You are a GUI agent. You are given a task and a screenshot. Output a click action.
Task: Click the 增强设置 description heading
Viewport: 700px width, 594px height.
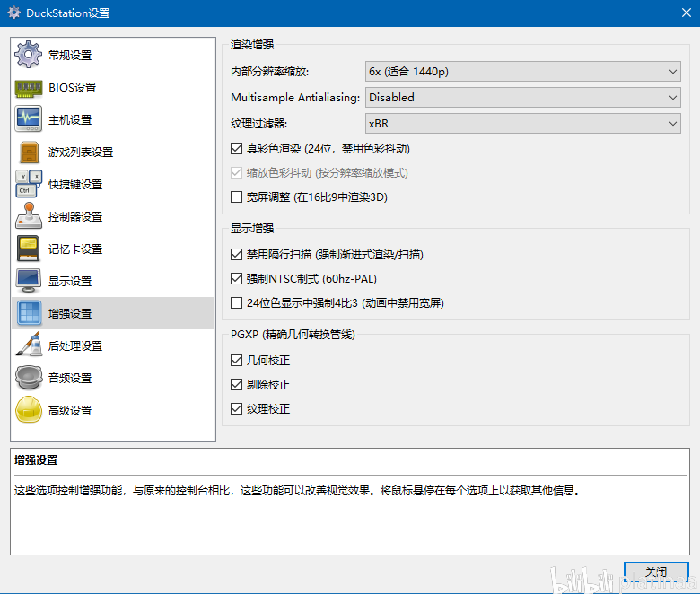tap(36, 460)
